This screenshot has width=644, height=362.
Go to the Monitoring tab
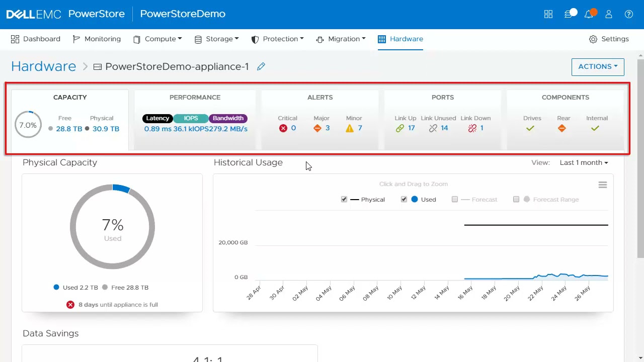pyautogui.click(x=97, y=39)
